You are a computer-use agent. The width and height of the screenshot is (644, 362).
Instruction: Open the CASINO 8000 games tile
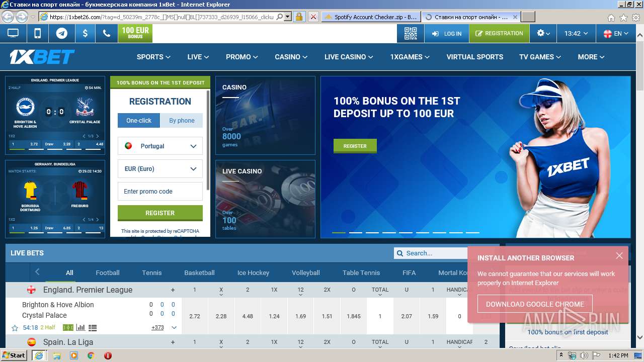click(265, 116)
